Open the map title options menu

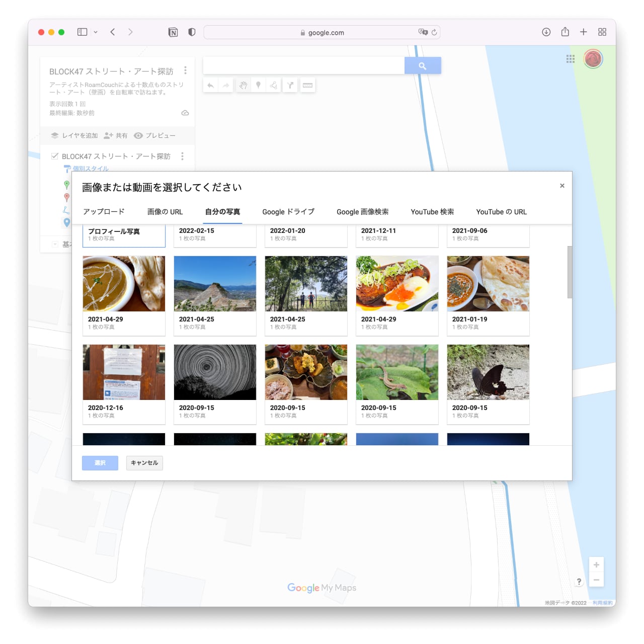[x=185, y=70]
